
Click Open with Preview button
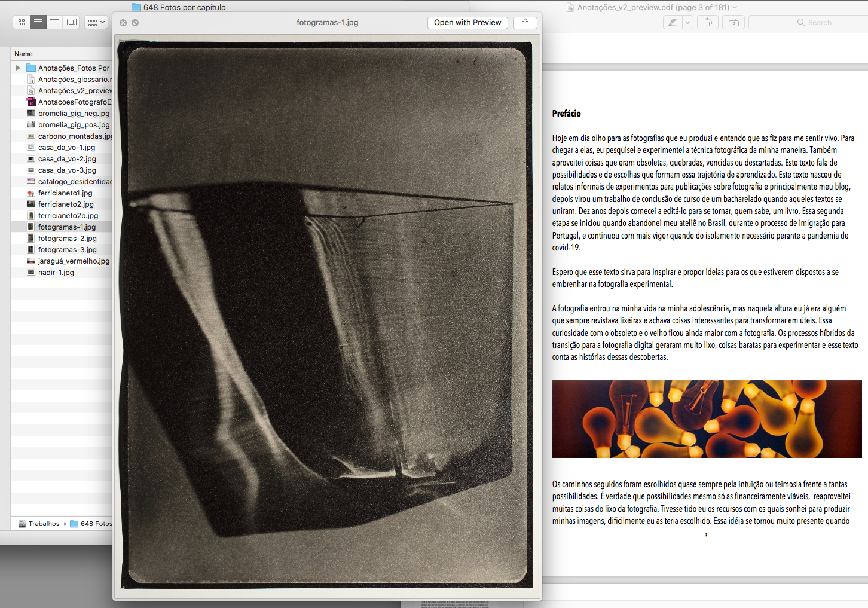click(467, 23)
